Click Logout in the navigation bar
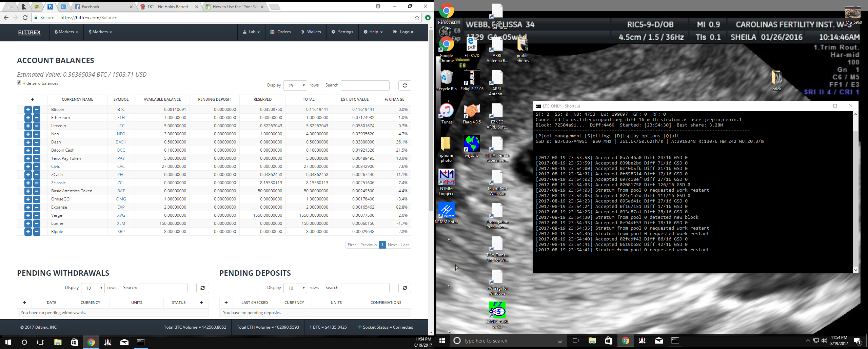This screenshot has height=349, width=868. (403, 32)
